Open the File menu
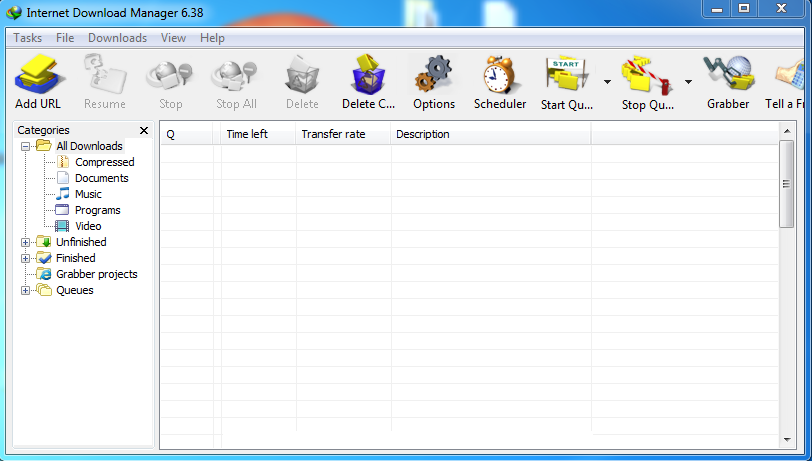This screenshot has height=461, width=812. tap(65, 38)
